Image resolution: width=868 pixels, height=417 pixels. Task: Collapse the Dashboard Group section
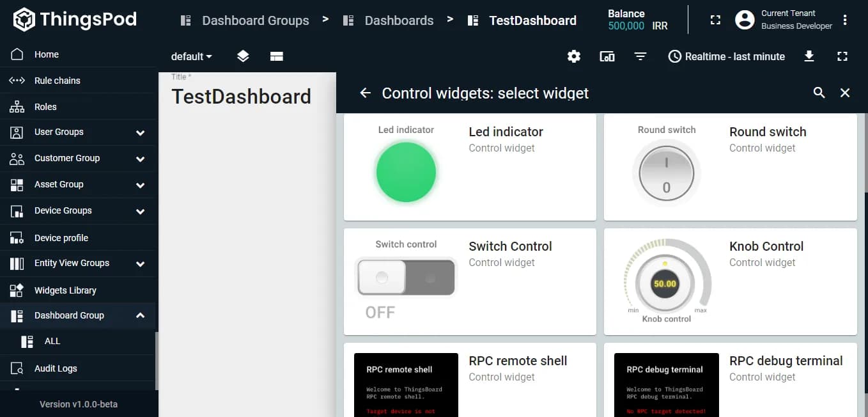[x=140, y=315]
